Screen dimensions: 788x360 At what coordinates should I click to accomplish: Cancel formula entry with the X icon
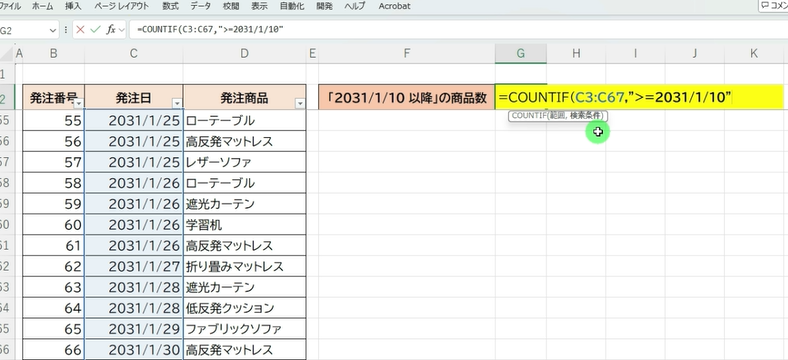(x=80, y=30)
